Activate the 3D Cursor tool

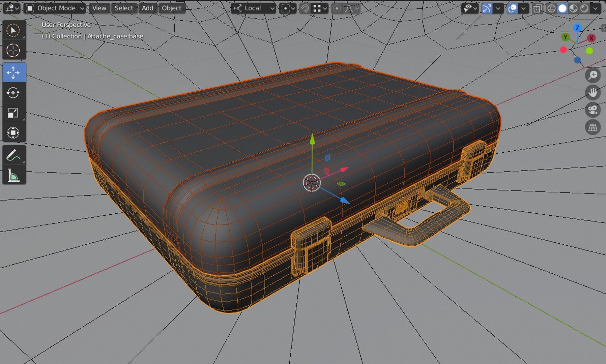coord(13,51)
